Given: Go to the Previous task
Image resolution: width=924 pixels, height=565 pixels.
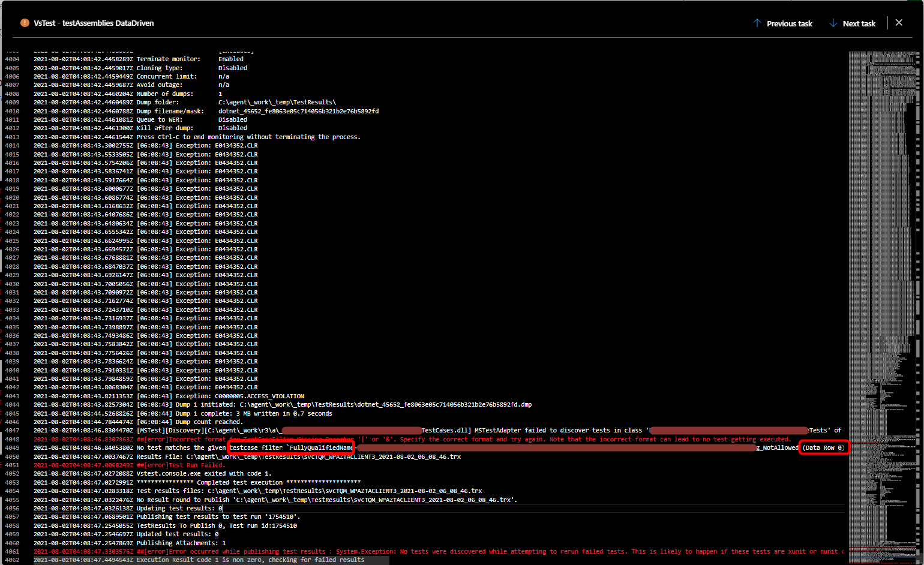Looking at the screenshot, I should tap(782, 23).
